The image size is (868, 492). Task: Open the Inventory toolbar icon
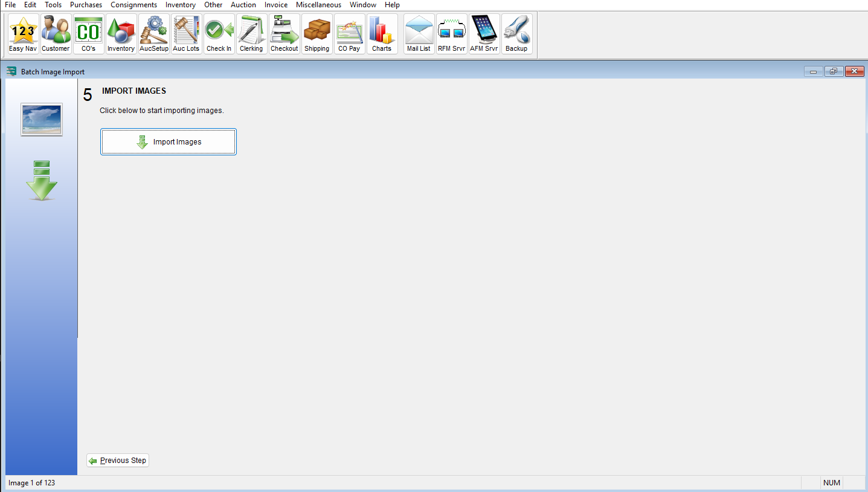(x=121, y=34)
